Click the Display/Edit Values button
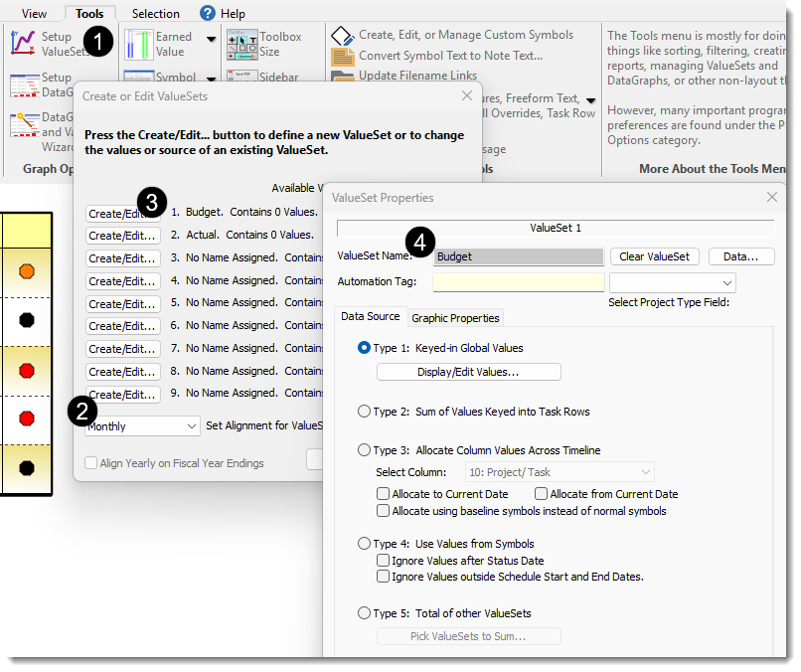The image size is (801, 672). [468, 372]
